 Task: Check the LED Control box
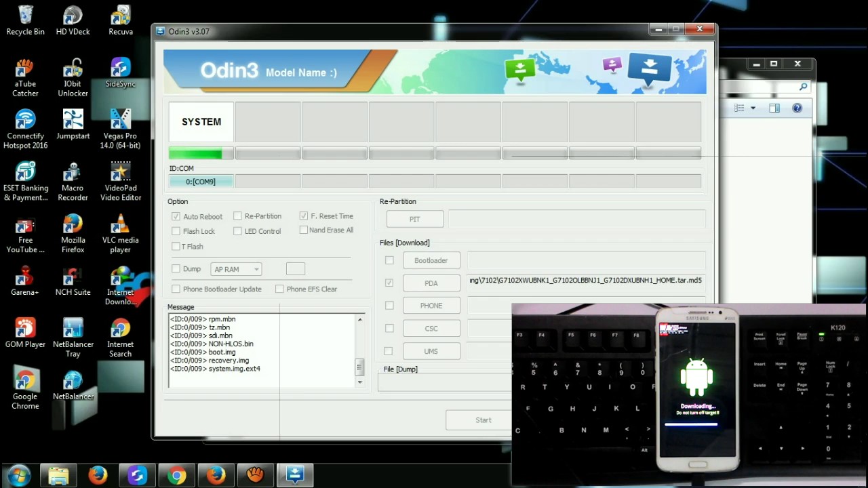(237, 231)
